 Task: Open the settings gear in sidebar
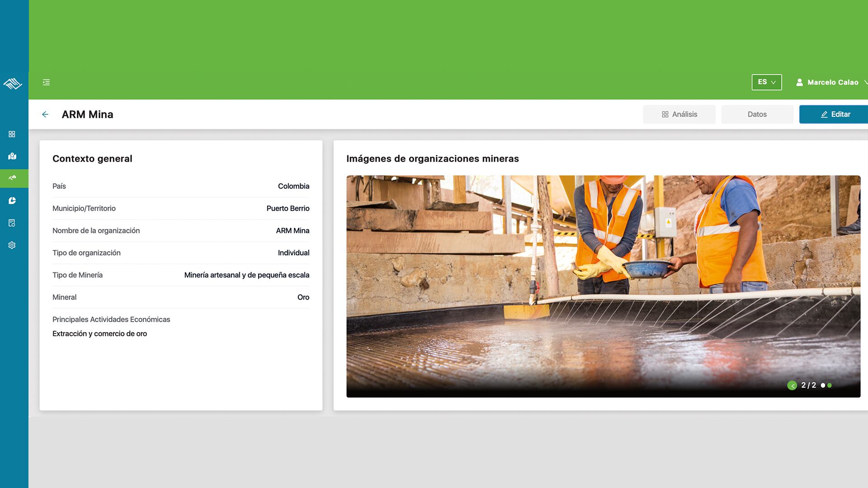click(12, 245)
